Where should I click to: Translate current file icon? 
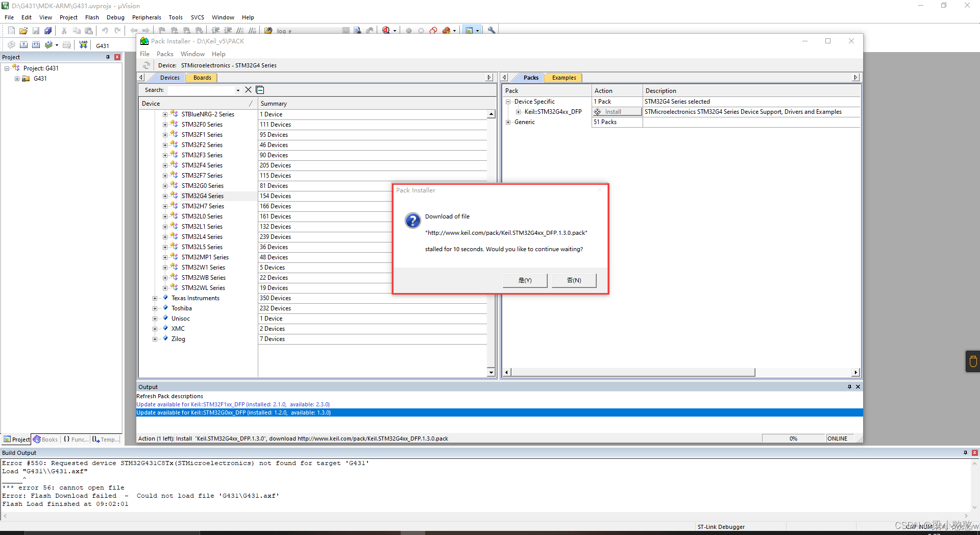coord(11,45)
